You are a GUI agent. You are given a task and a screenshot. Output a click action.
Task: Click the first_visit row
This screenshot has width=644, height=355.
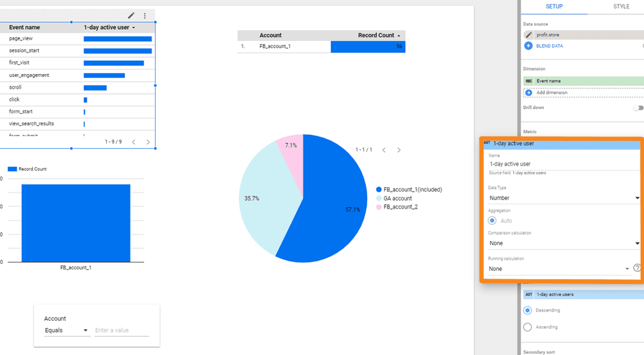point(77,63)
